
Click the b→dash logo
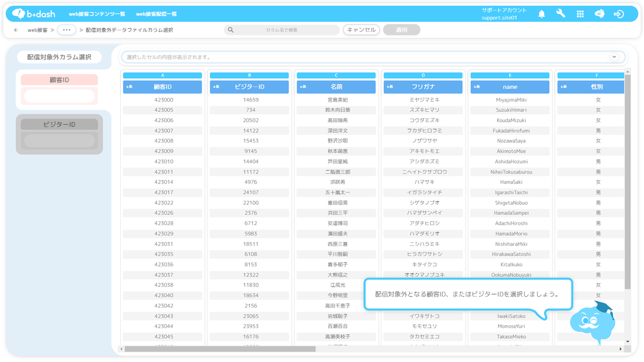click(34, 14)
